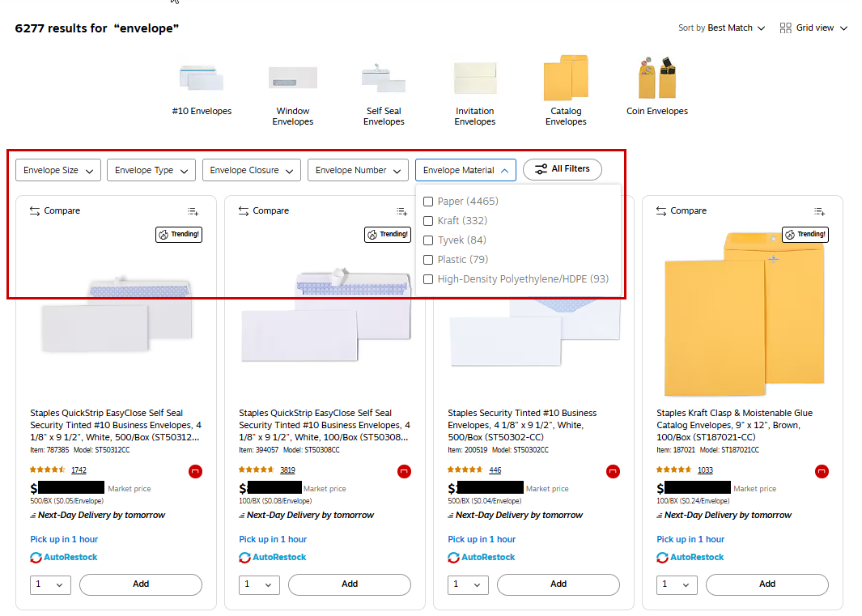The width and height of the screenshot is (862, 616).
Task: Click the Compare icon on the Kraft Clasp envelopes
Action: 662,211
